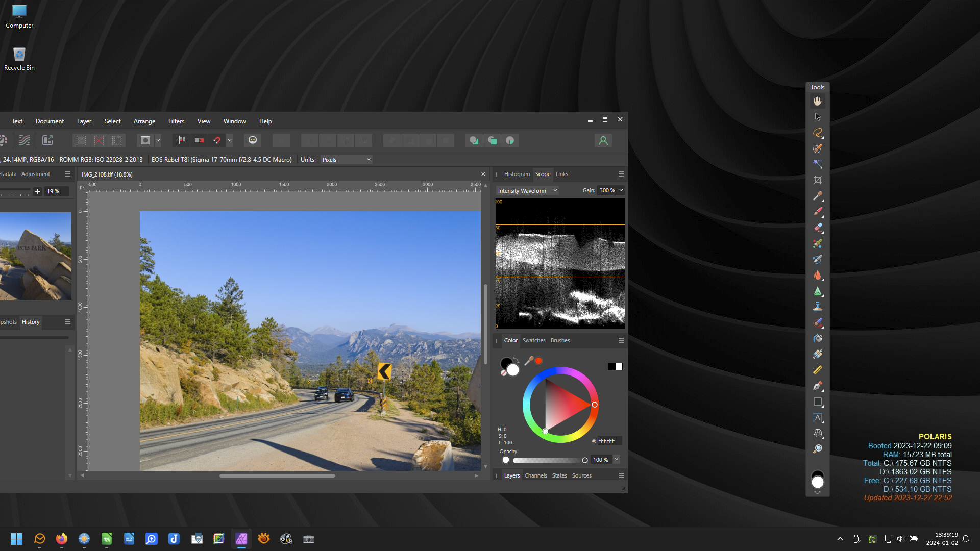Image resolution: width=980 pixels, height=551 pixels.
Task: Select the Pen tool
Action: point(817,386)
